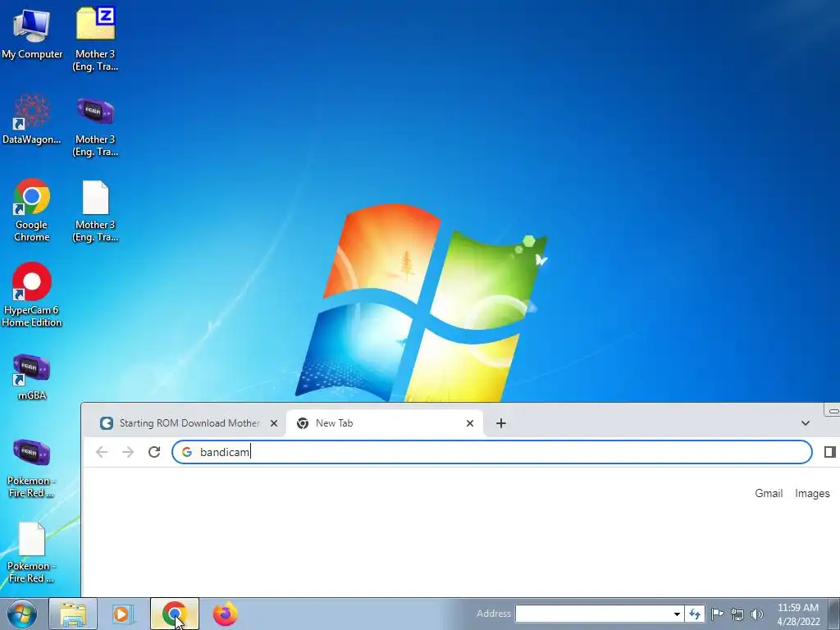
Task: Click the Action Center flag tray icon
Action: [717, 614]
